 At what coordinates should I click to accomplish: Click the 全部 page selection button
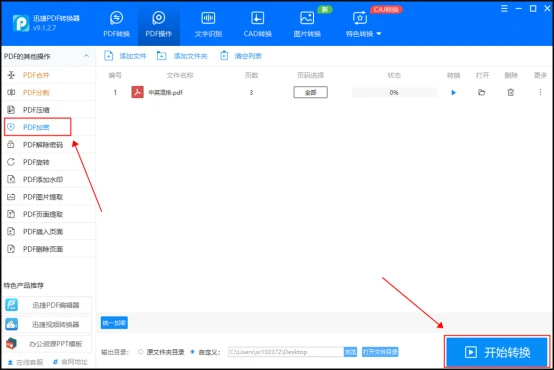(311, 92)
